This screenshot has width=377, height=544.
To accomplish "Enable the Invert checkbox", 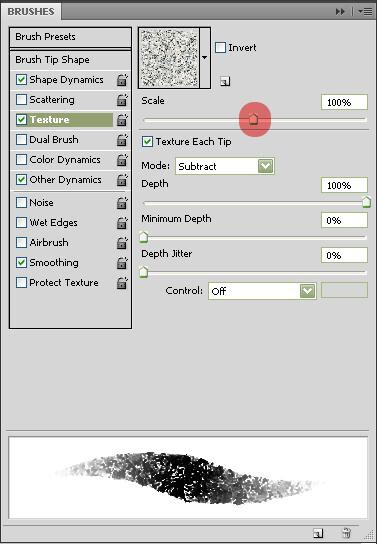I will pyautogui.click(x=220, y=48).
